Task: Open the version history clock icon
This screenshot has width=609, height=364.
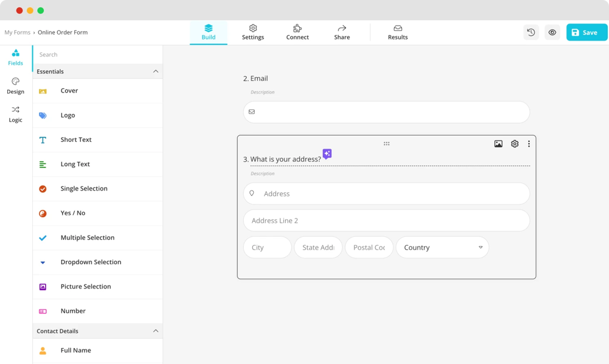Action: click(531, 32)
